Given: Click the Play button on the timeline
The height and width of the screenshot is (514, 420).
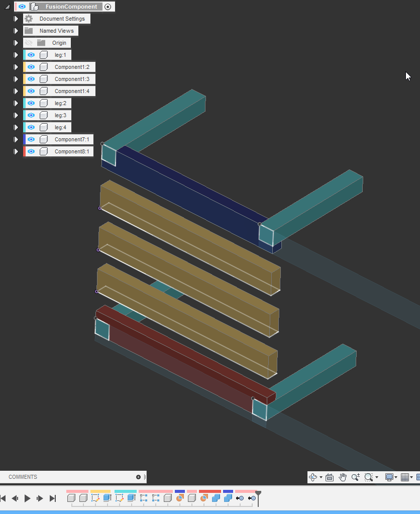Looking at the screenshot, I should click(x=27, y=498).
